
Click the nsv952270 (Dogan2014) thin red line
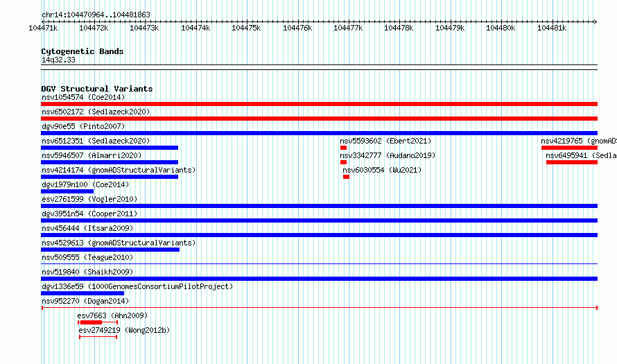pyautogui.click(x=320, y=308)
